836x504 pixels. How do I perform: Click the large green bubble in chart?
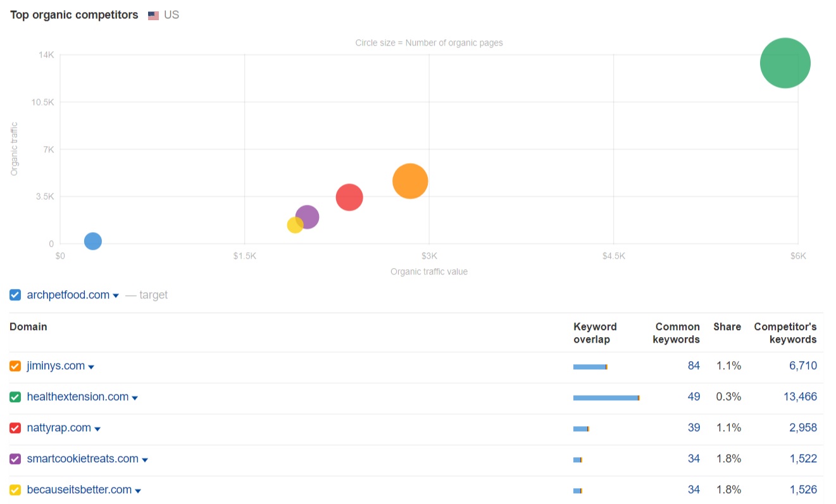pyautogui.click(x=785, y=63)
